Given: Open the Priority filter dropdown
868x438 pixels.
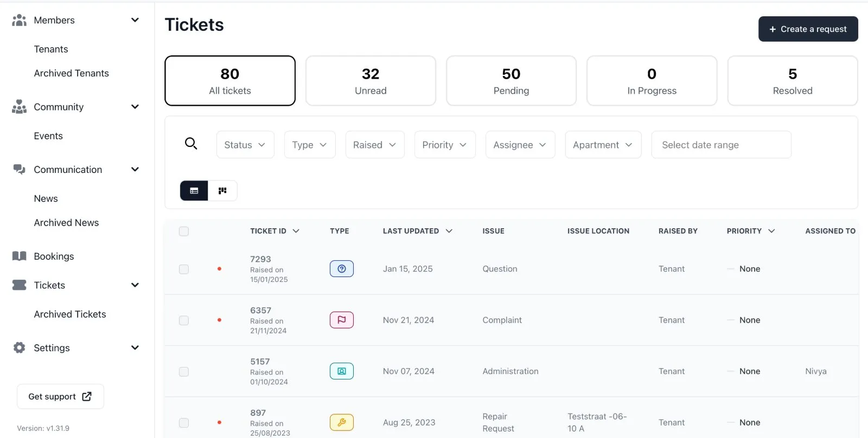Looking at the screenshot, I should click(x=445, y=145).
